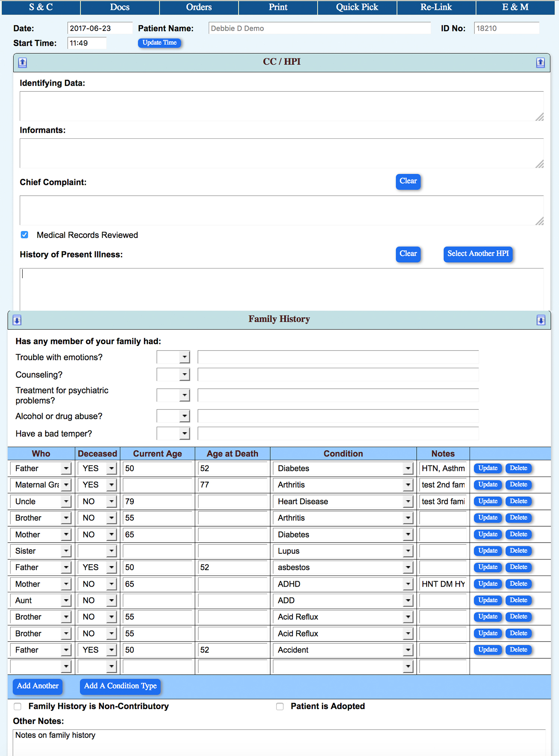This screenshot has height=756, width=559.
Task: Open the Have a bad temper dropdown
Action: pos(173,433)
